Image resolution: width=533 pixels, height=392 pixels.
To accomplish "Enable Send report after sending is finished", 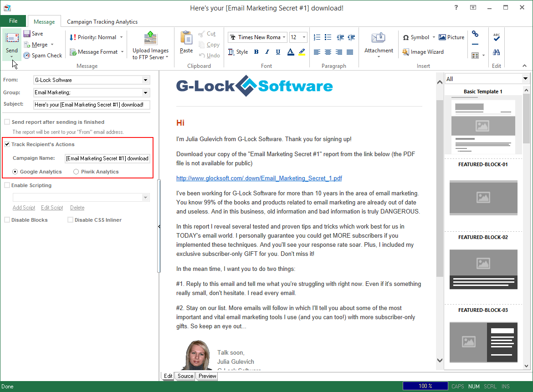I will [x=7, y=122].
